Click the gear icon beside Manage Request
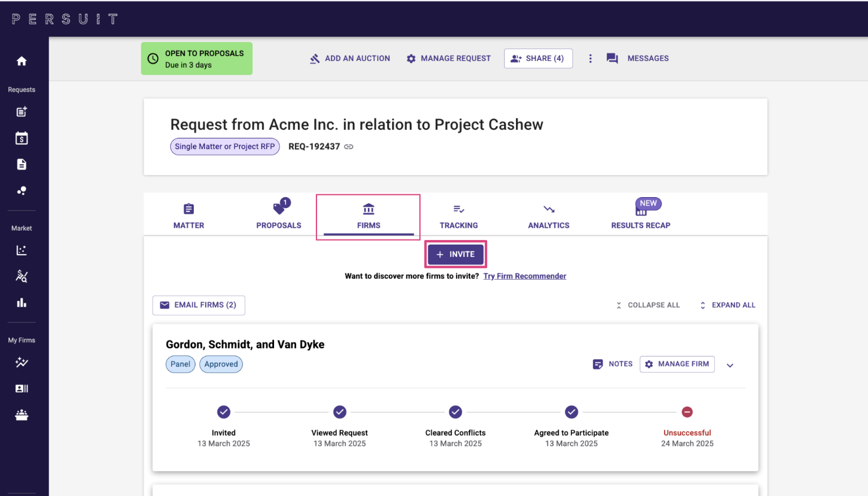 point(411,59)
